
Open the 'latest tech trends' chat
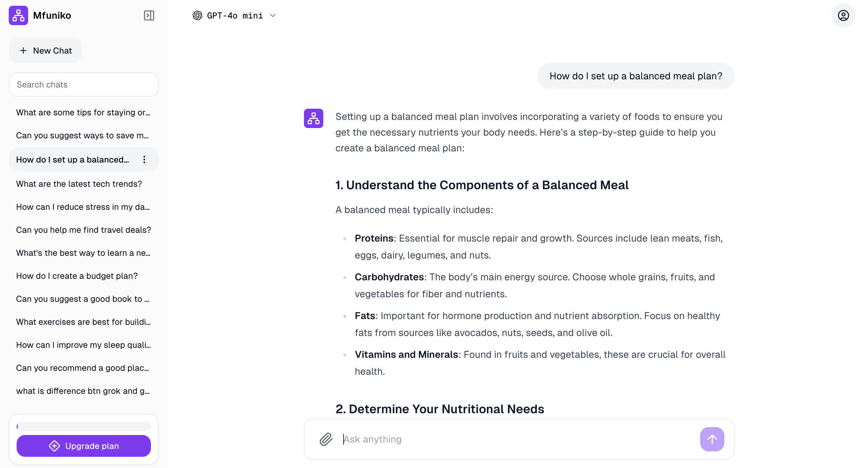tap(79, 184)
